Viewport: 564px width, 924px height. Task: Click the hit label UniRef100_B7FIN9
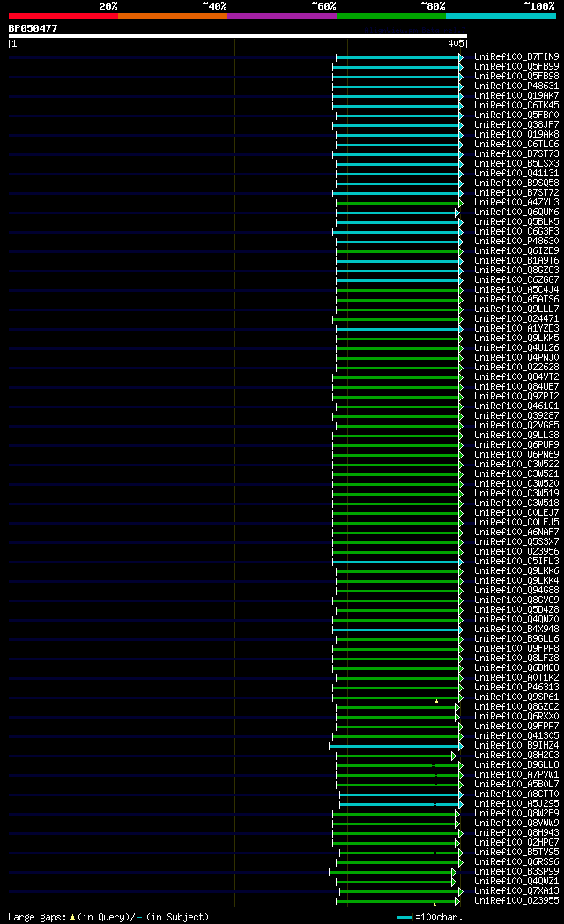tap(517, 57)
